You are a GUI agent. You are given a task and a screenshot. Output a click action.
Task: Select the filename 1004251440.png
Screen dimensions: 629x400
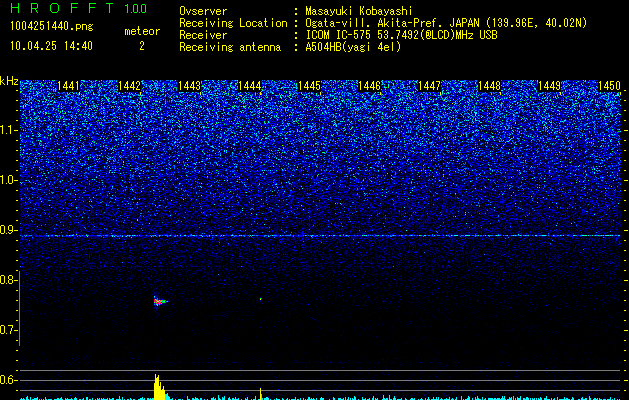point(52,27)
